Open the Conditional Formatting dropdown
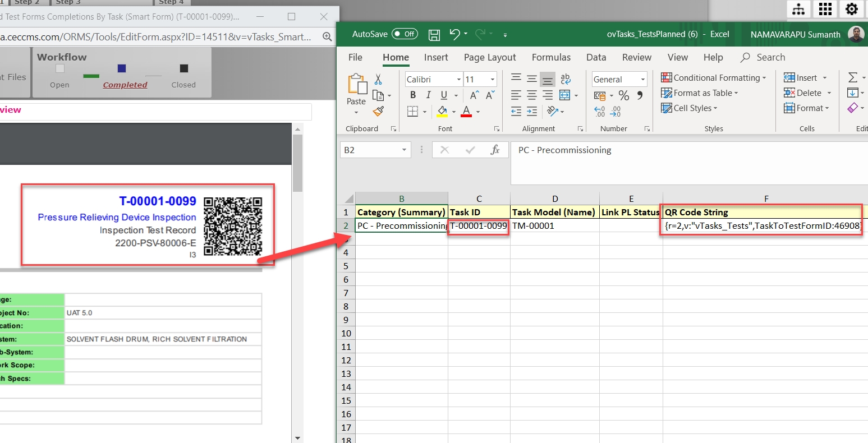Image resolution: width=868 pixels, height=443 pixels. point(714,78)
